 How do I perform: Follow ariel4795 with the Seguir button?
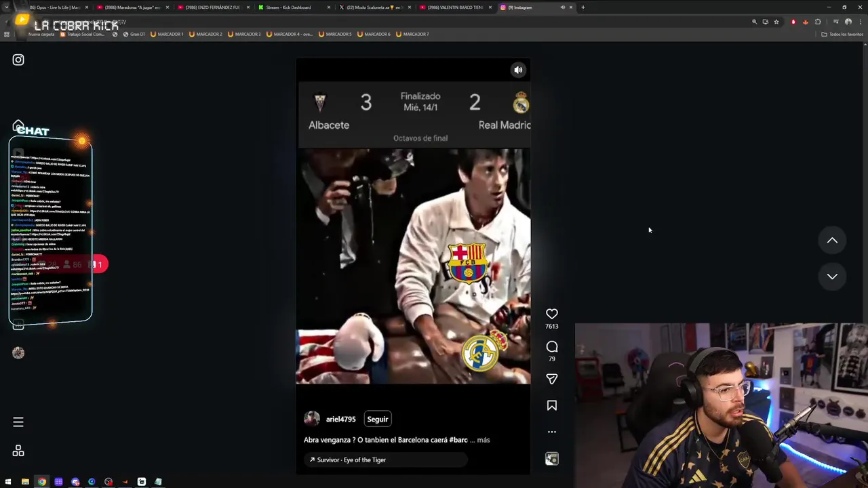[378, 419]
